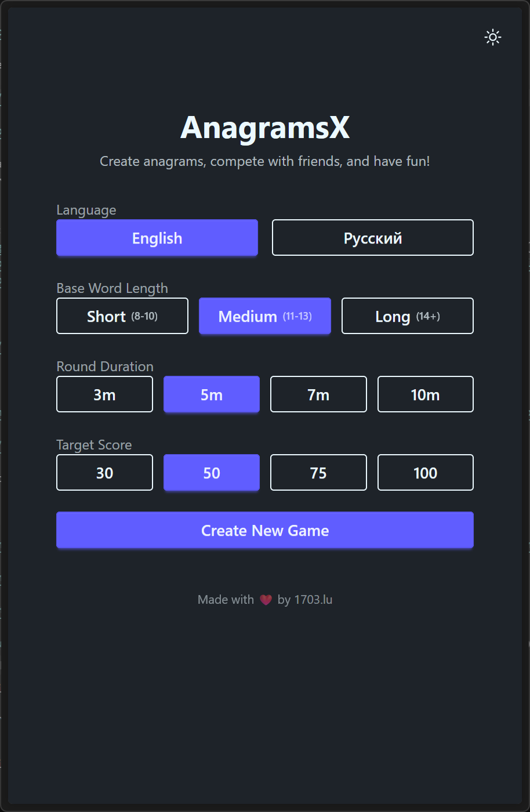
Task: Choose 75 as target score
Action: point(318,473)
